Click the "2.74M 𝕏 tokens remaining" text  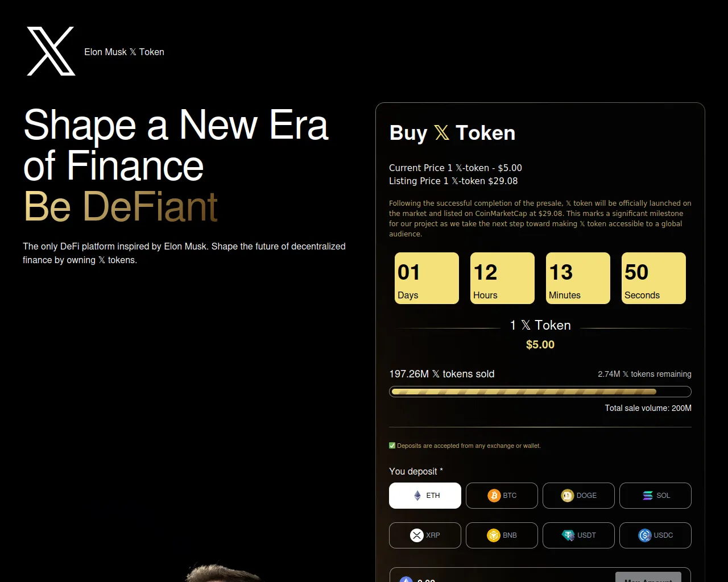pos(644,374)
